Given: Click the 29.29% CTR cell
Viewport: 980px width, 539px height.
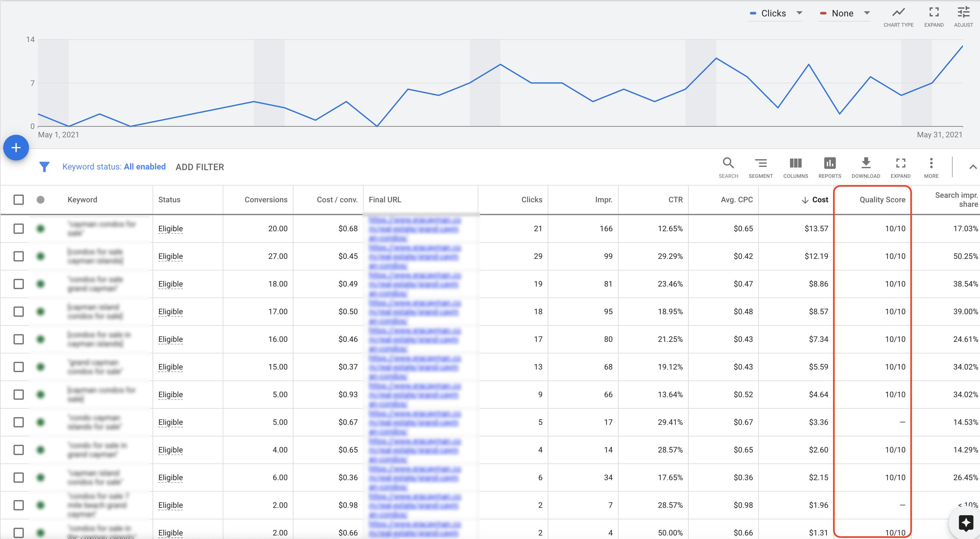Looking at the screenshot, I should (670, 256).
